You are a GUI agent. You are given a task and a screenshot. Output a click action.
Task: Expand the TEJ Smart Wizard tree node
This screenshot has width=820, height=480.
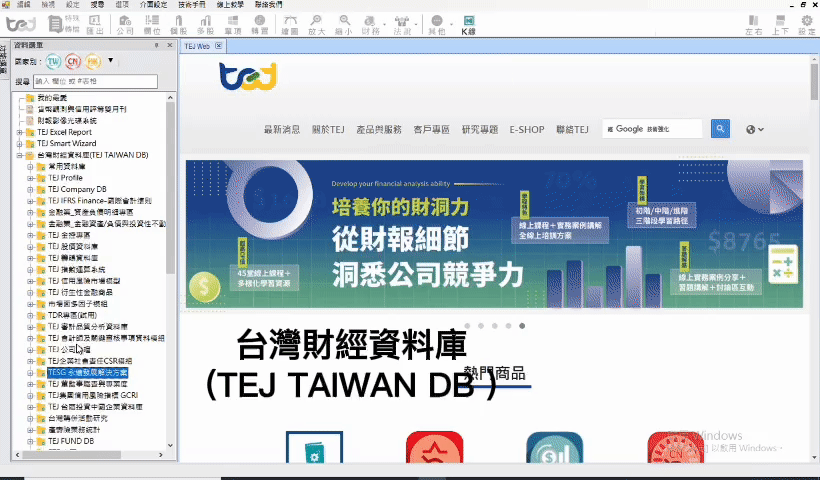point(20,144)
